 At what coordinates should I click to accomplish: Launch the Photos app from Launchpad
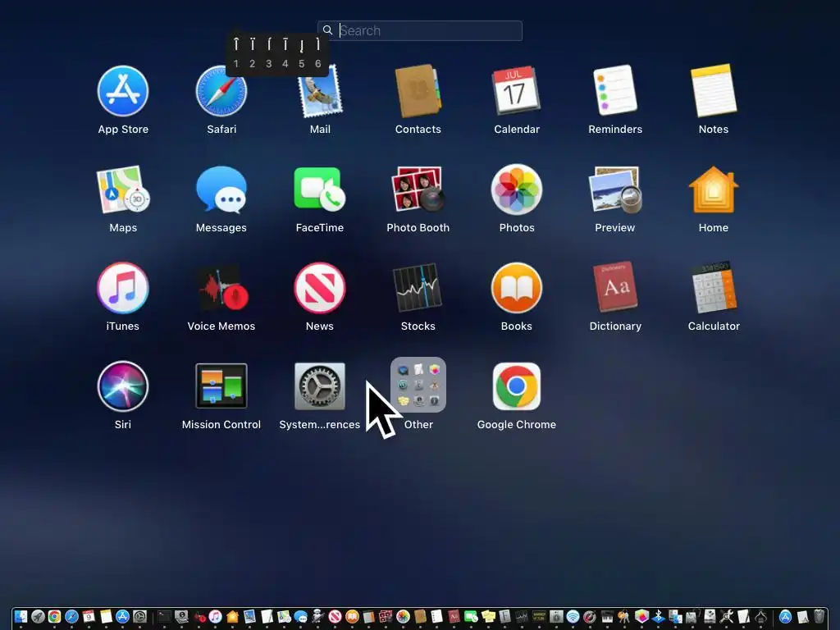click(x=517, y=189)
